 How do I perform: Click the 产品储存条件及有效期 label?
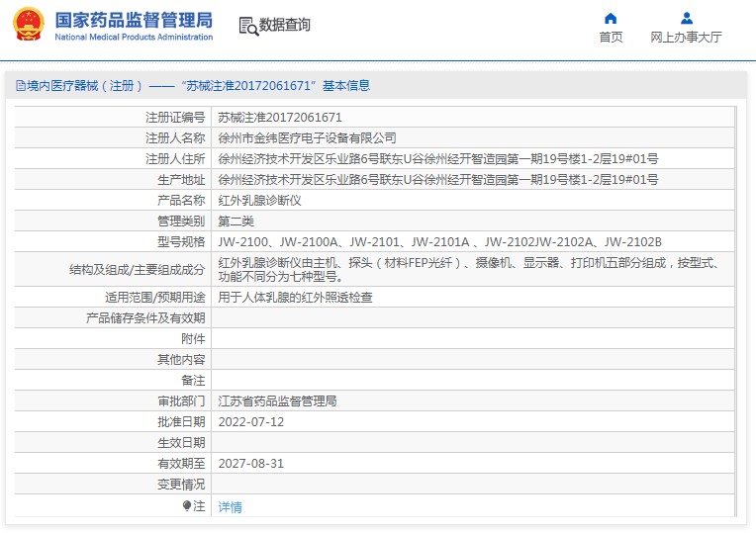coord(145,318)
